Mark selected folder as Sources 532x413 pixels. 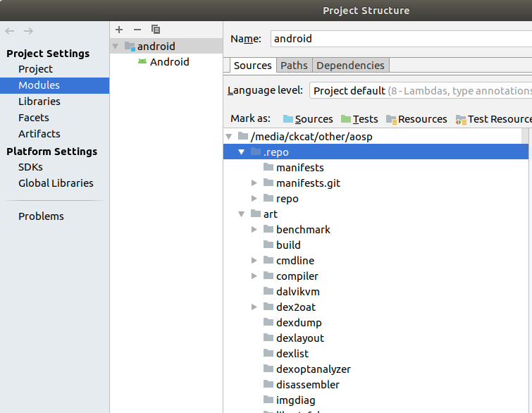(x=308, y=119)
